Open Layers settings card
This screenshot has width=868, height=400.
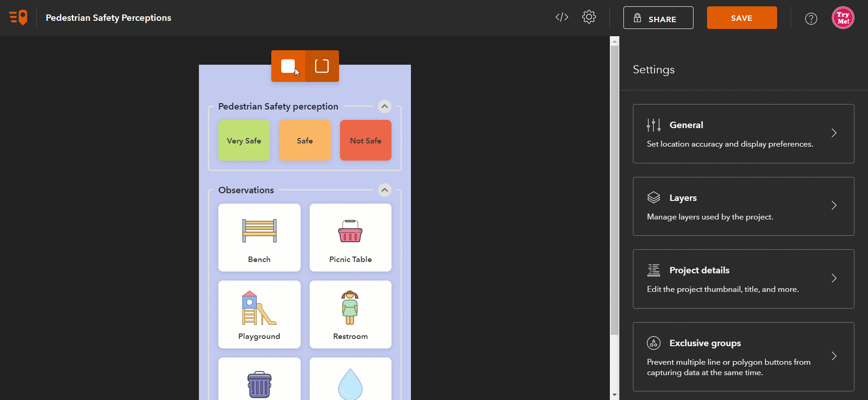click(x=744, y=206)
